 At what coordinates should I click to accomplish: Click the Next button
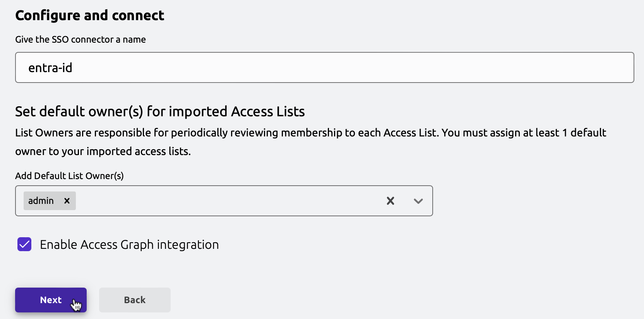pyautogui.click(x=51, y=300)
